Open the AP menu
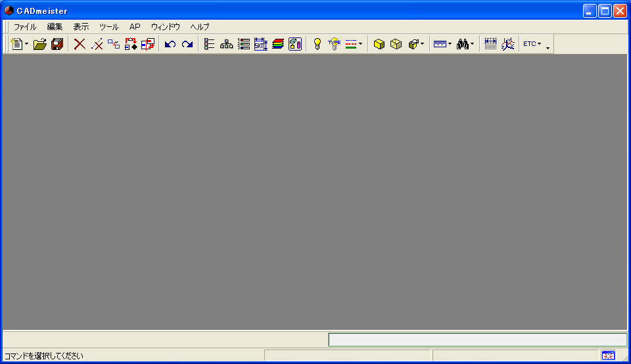Viewport: 631px width, 364px height. click(x=135, y=27)
